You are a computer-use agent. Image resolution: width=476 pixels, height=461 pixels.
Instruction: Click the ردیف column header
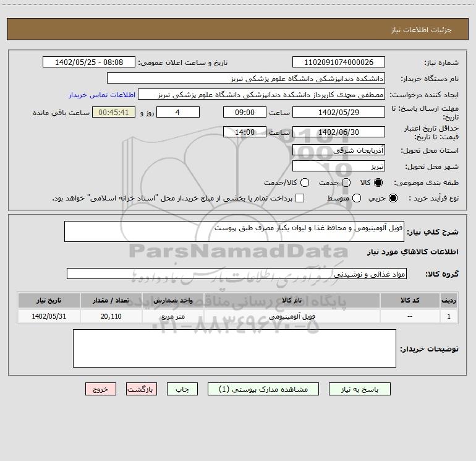pos(449,300)
